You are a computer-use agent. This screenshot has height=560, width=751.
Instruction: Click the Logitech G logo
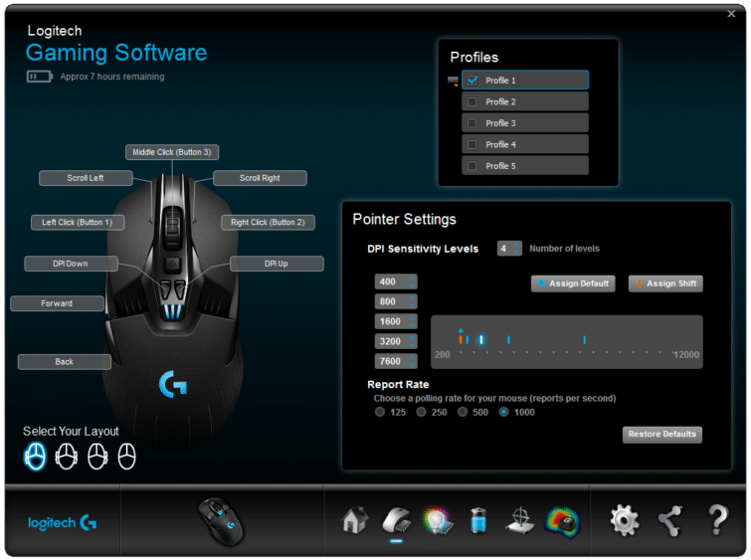click(63, 522)
